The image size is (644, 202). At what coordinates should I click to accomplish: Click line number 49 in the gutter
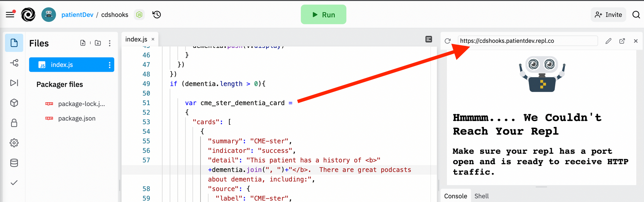[x=146, y=84]
